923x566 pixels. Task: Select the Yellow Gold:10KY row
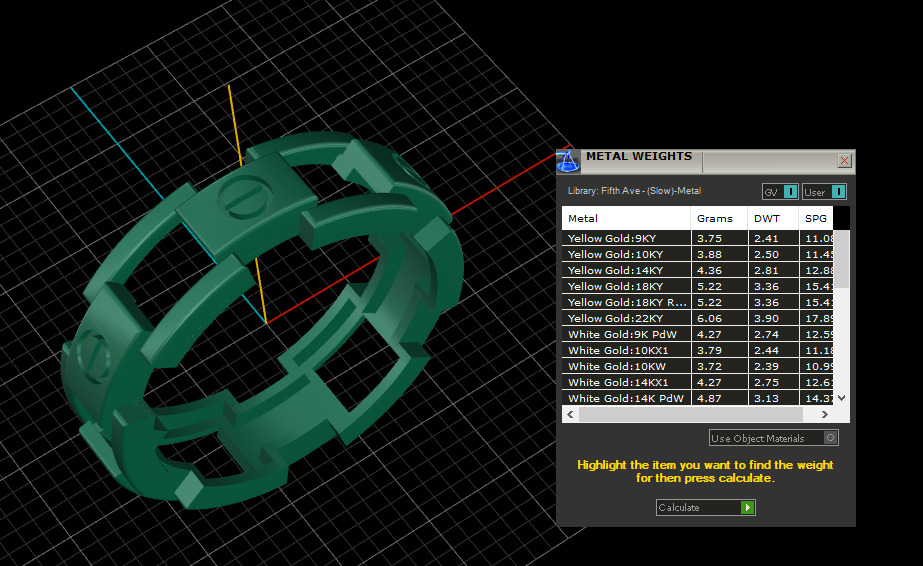point(698,254)
